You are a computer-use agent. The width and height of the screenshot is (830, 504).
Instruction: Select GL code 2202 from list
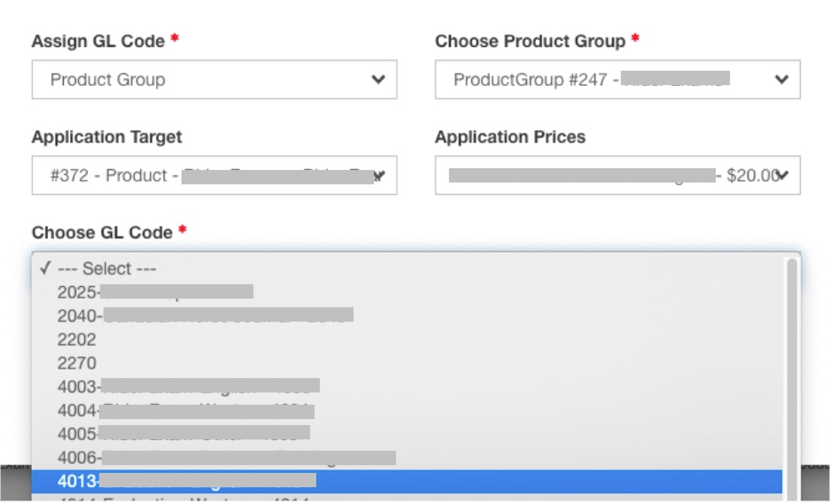[77, 339]
